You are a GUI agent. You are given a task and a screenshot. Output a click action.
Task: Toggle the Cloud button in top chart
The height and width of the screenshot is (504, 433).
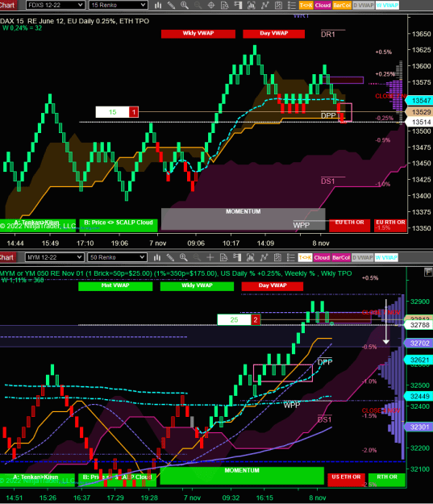click(323, 5)
